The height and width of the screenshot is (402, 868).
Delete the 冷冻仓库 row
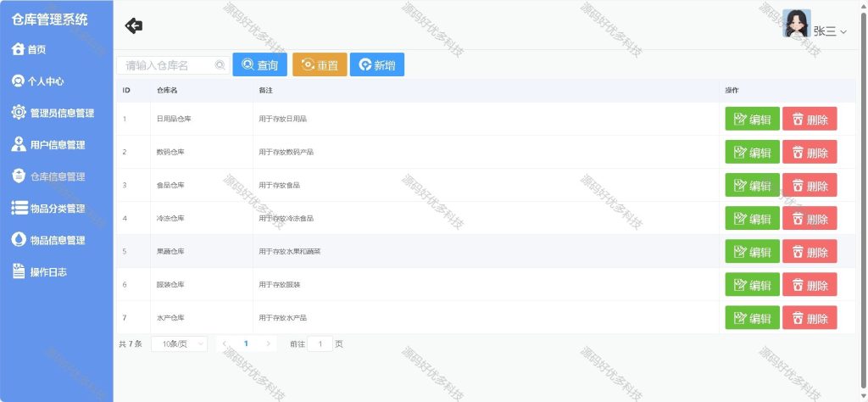[x=810, y=218]
